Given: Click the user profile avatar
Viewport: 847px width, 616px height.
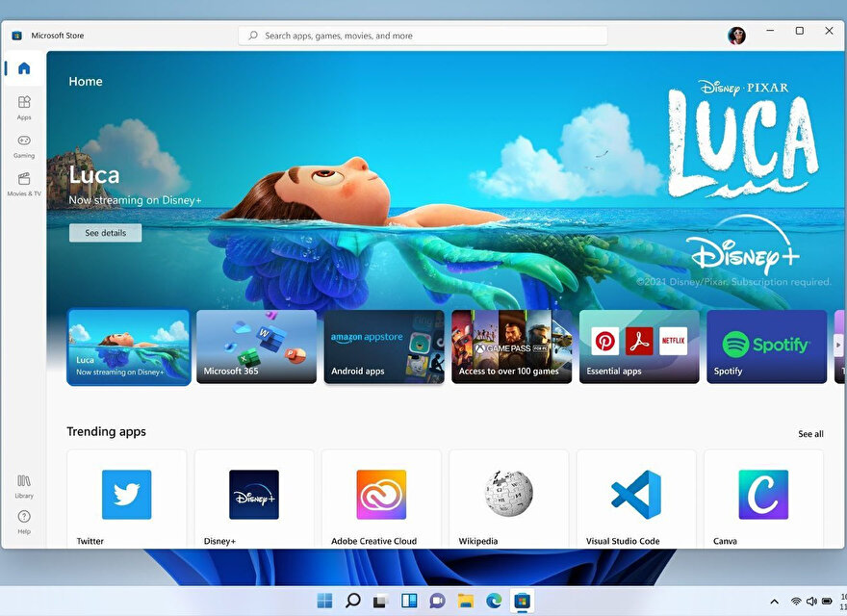Looking at the screenshot, I should point(736,36).
